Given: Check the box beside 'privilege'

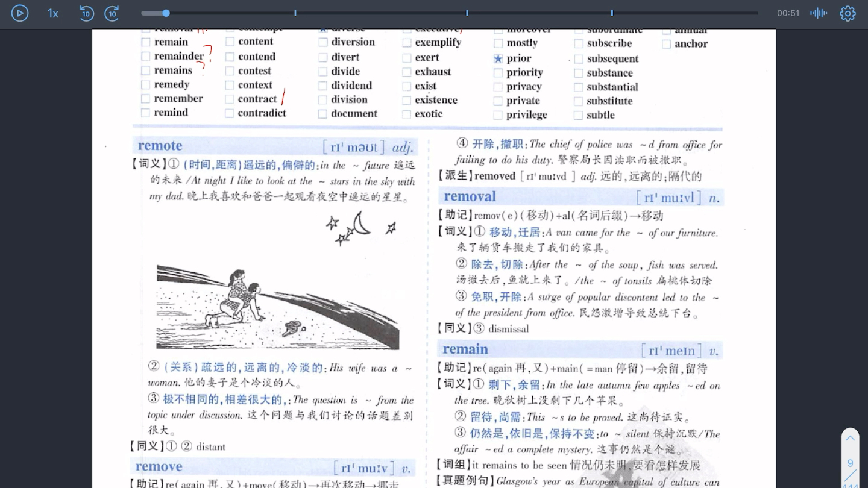Looking at the screenshot, I should pyautogui.click(x=498, y=115).
